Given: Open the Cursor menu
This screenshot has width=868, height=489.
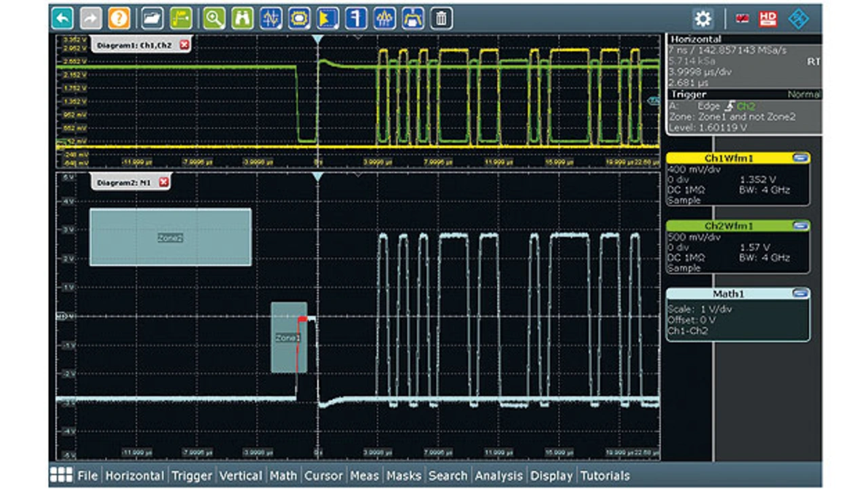Looking at the screenshot, I should point(323,475).
